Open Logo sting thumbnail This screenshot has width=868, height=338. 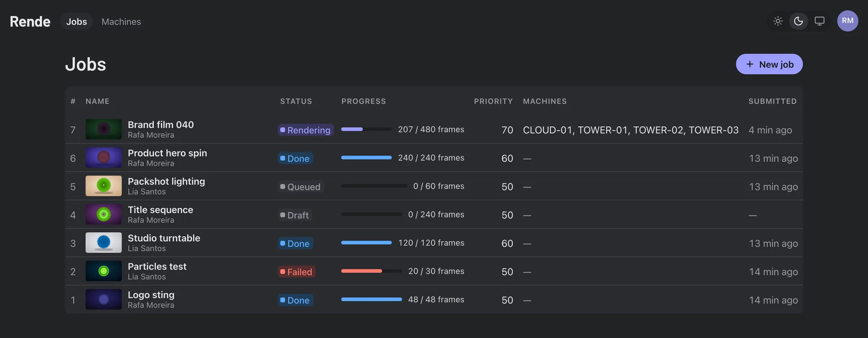(x=104, y=300)
